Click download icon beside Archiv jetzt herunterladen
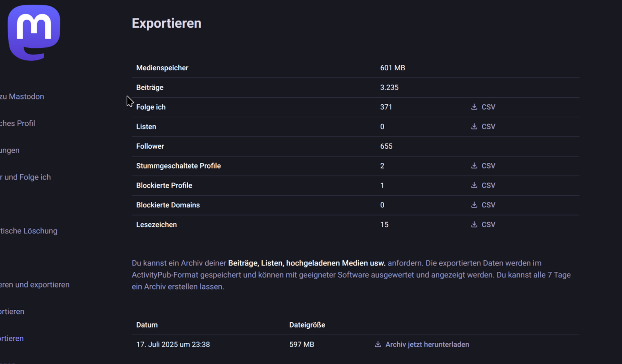Image resolution: width=622 pixels, height=364 pixels. 378,344
